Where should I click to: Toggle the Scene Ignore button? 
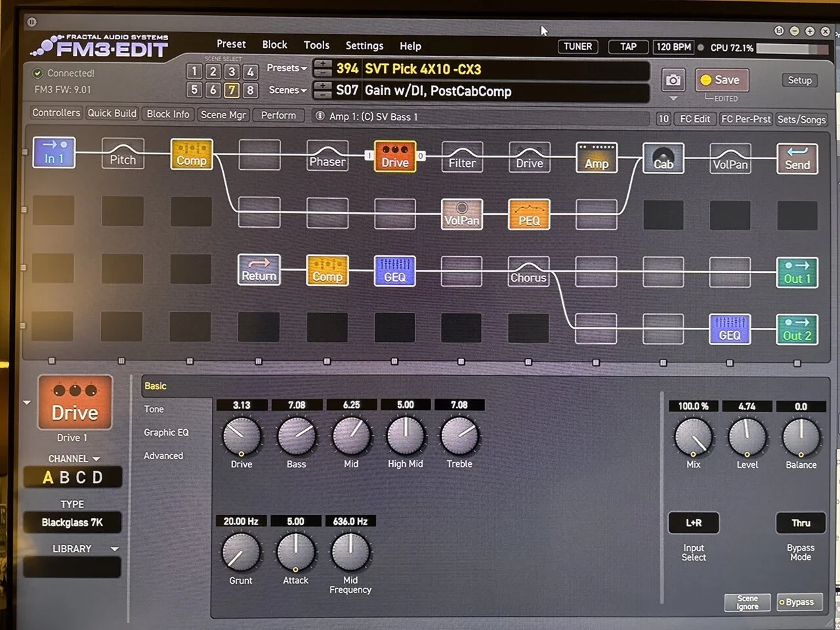(747, 602)
